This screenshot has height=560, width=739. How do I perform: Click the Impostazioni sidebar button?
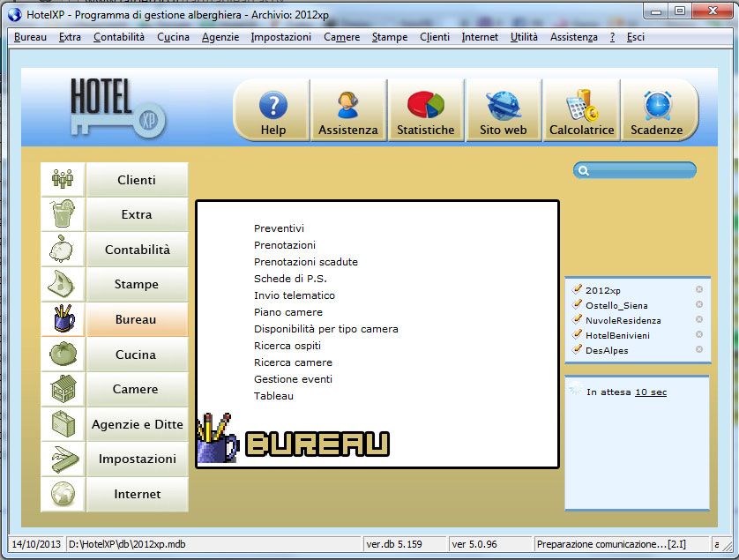[x=137, y=459]
